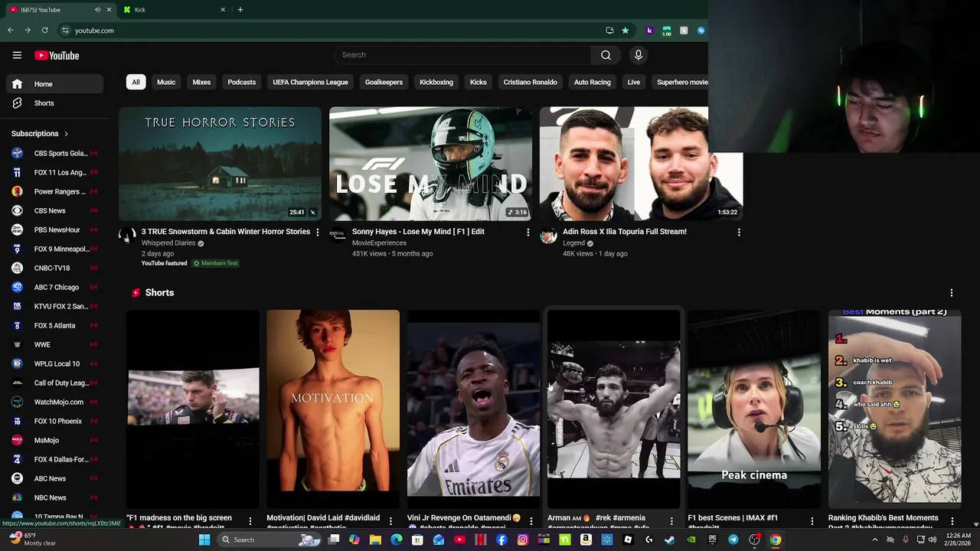Click the install app icon in address bar
Screen dimensions: 980x551
[609, 31]
